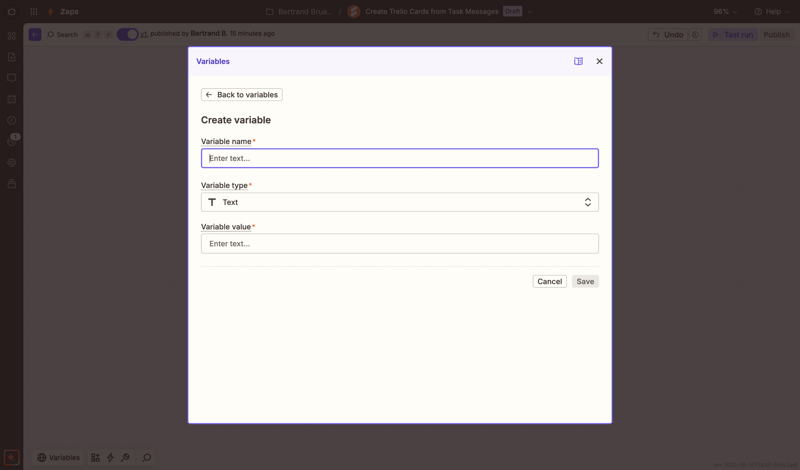Image resolution: width=800 pixels, height=470 pixels.
Task: Open the dashboard tiles icon in left sidebar
Action: [11, 36]
